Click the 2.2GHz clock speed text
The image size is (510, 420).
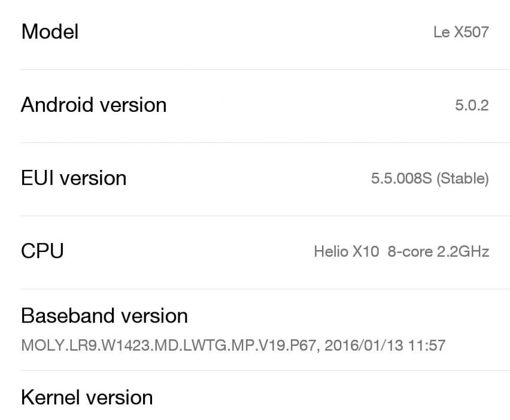pyautogui.click(x=463, y=251)
